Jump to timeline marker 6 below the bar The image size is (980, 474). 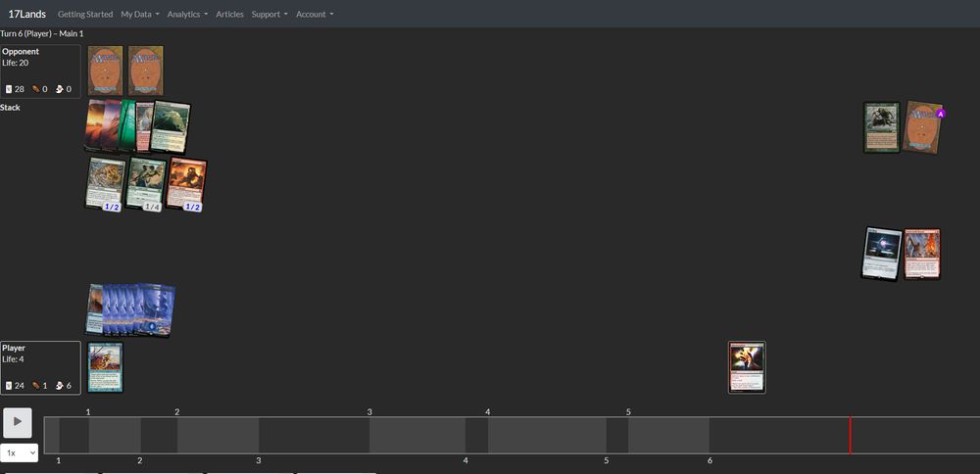(x=710, y=461)
